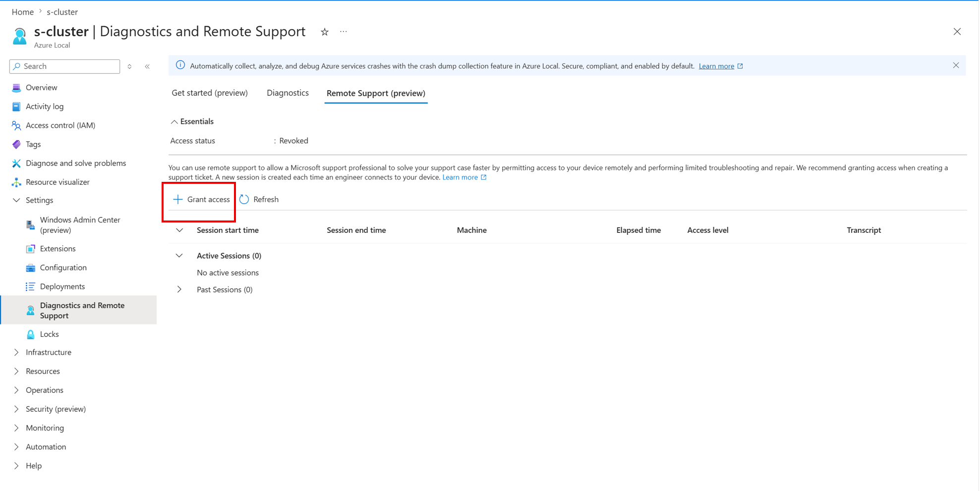
Task: Open the Activity log icon
Action: pyautogui.click(x=16, y=107)
